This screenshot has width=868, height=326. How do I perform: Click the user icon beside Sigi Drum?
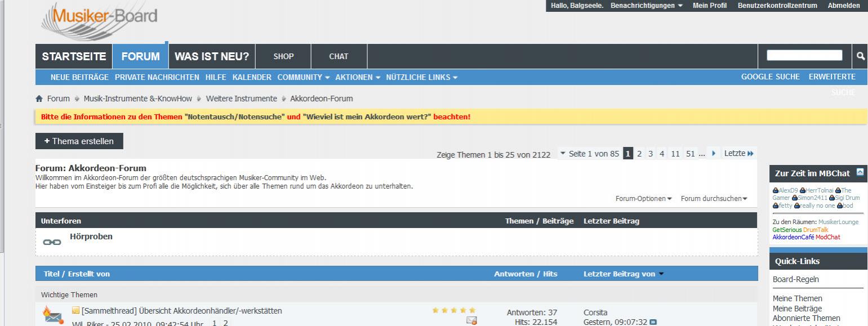pyautogui.click(x=832, y=198)
